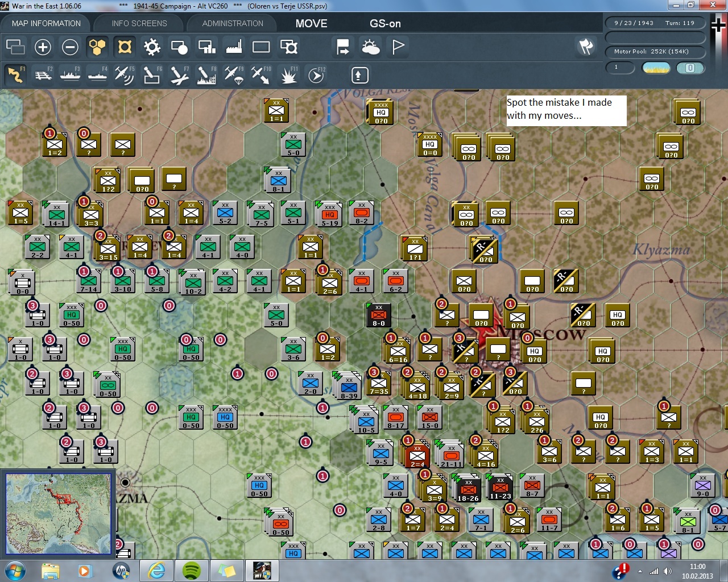Show the factory display icon
Viewport: 728px width, 582px height.
click(x=234, y=47)
